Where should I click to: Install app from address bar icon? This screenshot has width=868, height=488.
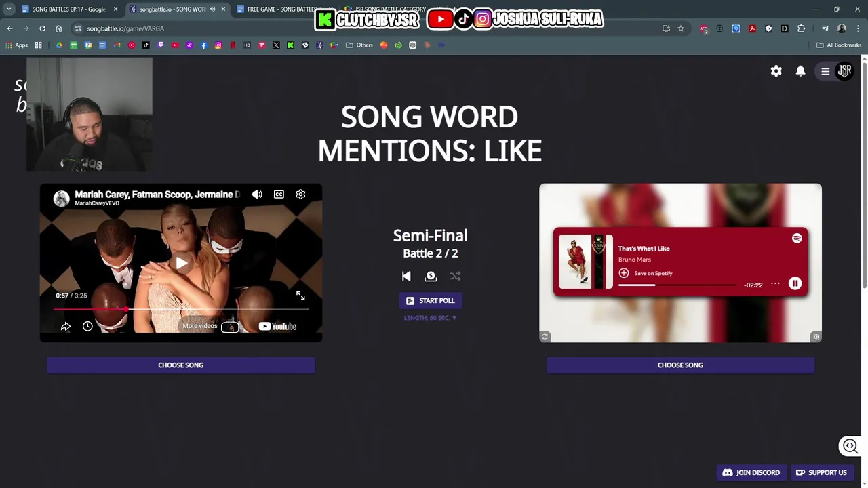pyautogui.click(x=666, y=28)
